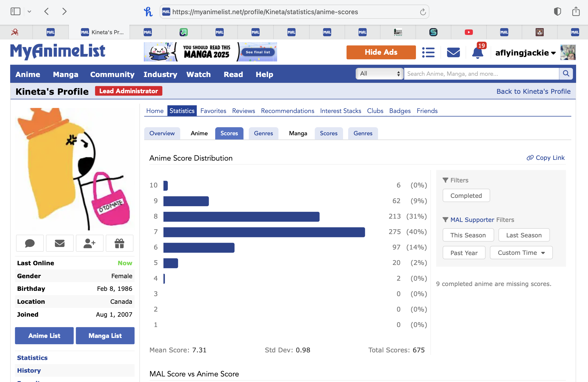The height and width of the screenshot is (382, 588).
Task: Open the notifications bell icon
Action: click(477, 53)
